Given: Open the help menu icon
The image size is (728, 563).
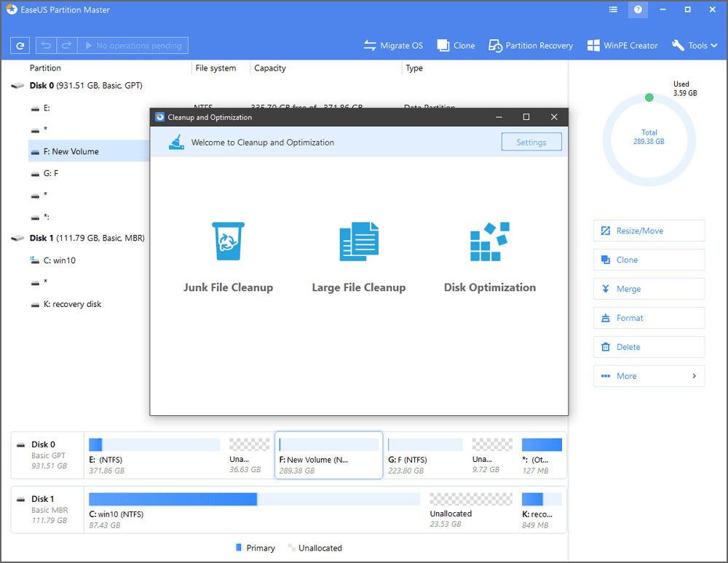Looking at the screenshot, I should 638,9.
